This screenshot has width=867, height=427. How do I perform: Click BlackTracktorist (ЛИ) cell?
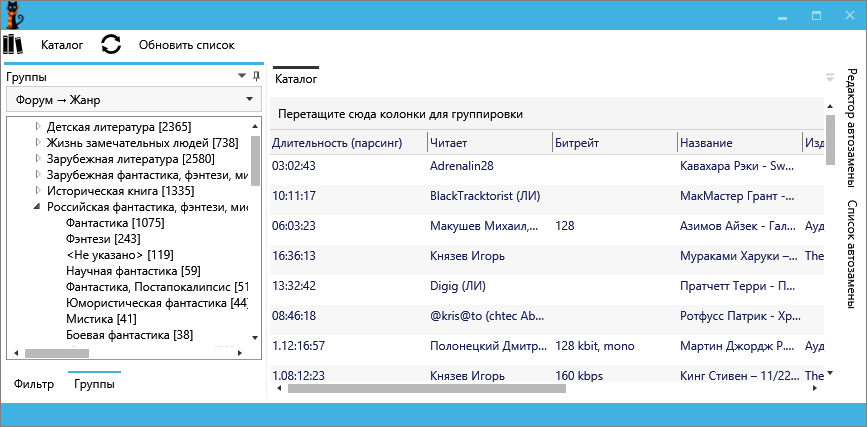(x=485, y=196)
